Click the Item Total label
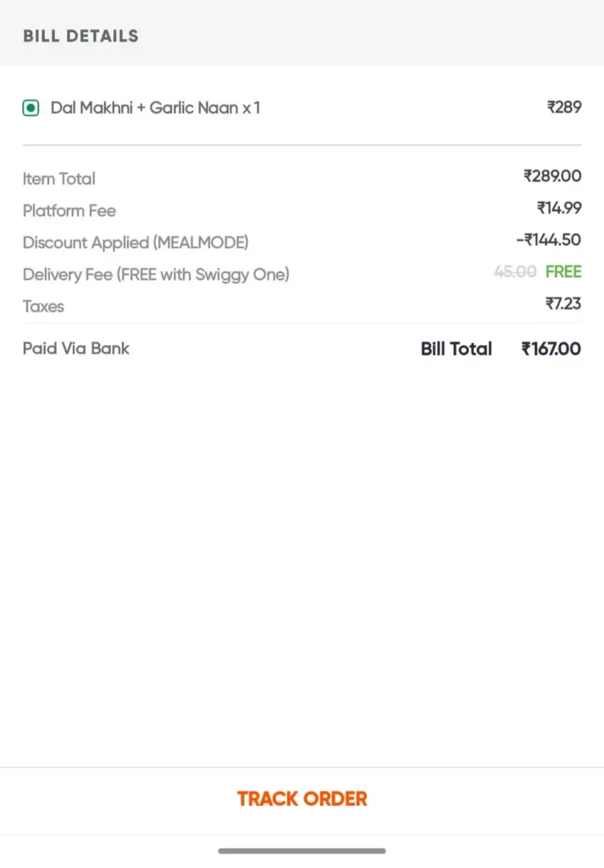The image size is (604, 868). pos(59,179)
